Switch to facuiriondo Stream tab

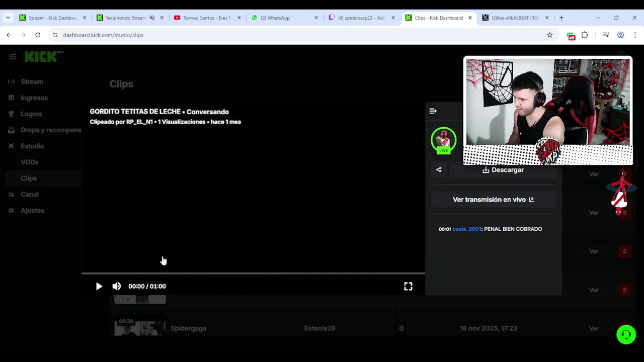[125, 18]
